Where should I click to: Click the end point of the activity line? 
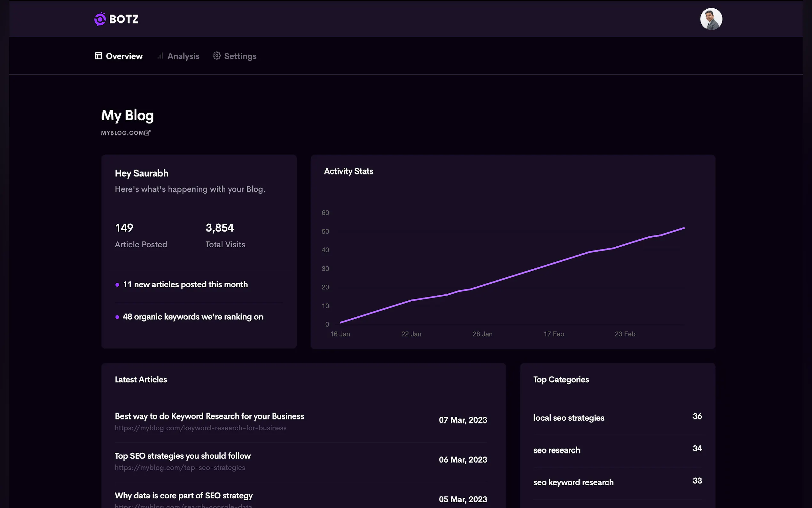point(684,228)
